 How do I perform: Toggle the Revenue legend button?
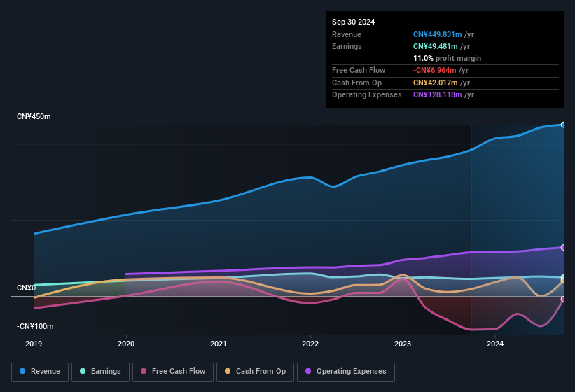40,372
